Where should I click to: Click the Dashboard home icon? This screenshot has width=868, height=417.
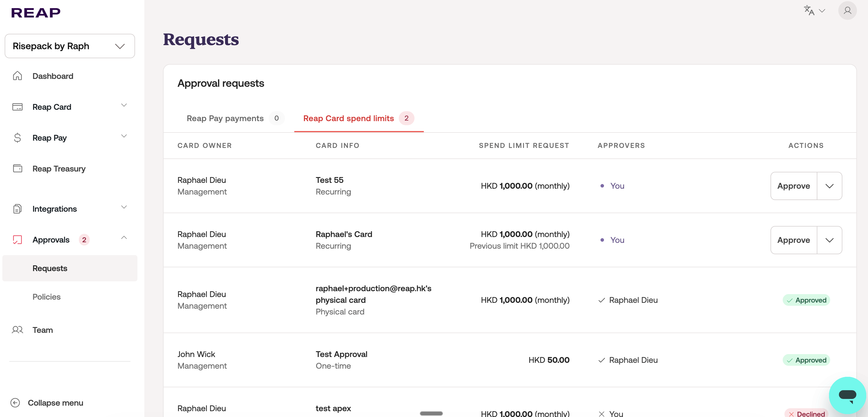coord(17,76)
